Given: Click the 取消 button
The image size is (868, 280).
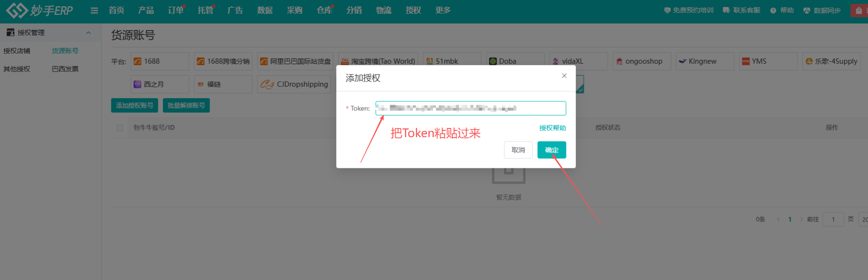Looking at the screenshot, I should 518,150.
